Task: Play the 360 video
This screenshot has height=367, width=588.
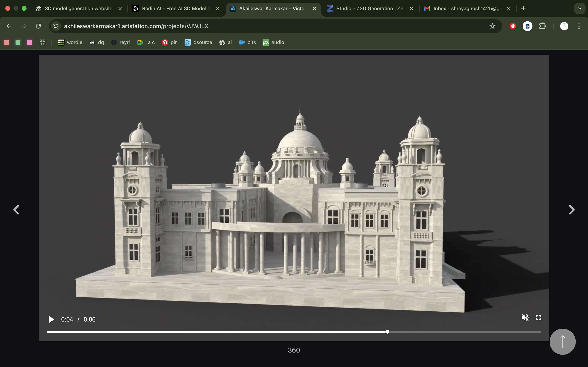Action: (x=51, y=319)
